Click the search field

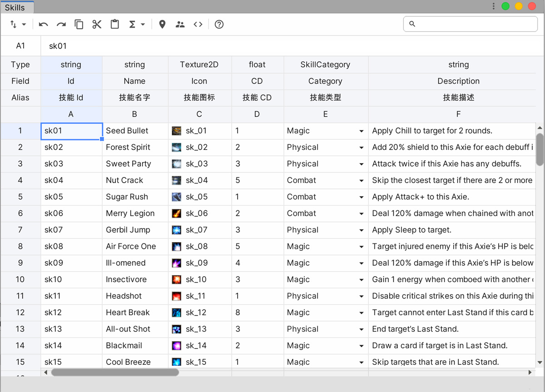[x=470, y=24]
